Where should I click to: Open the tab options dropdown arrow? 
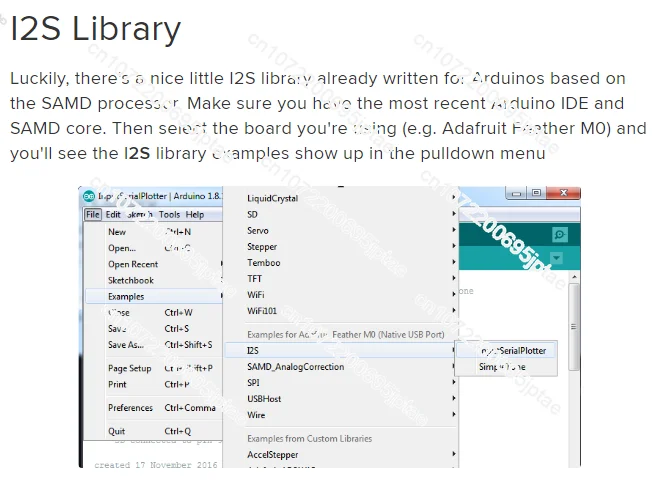pyautogui.click(x=556, y=258)
